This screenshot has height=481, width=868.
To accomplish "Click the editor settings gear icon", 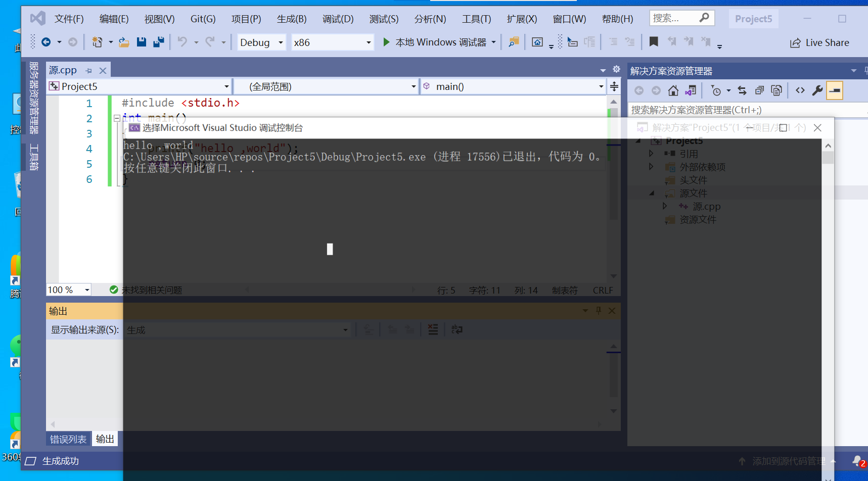I will point(616,69).
